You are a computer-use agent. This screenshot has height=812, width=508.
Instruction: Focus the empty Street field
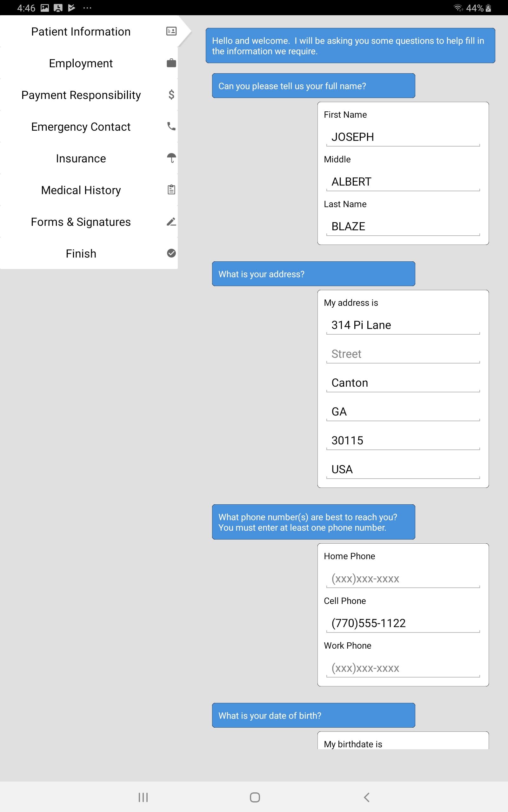[x=403, y=354]
